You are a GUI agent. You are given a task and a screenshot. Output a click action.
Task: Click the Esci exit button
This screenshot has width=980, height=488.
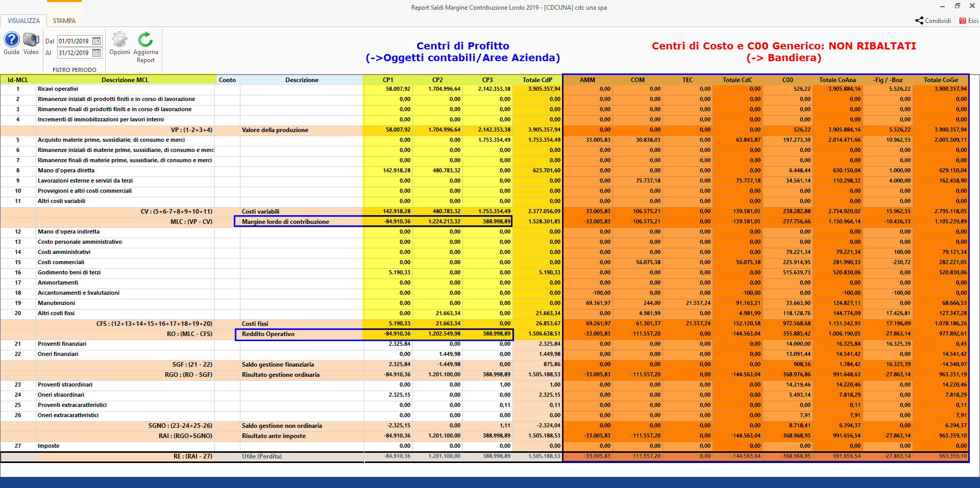pos(969,21)
